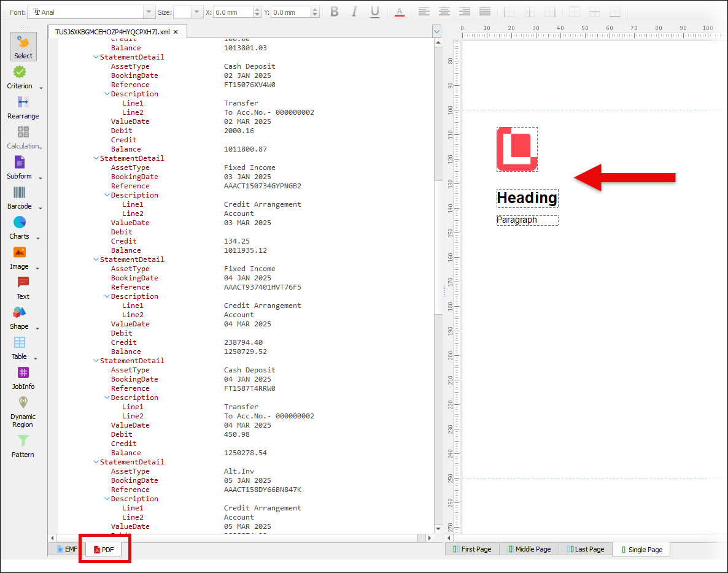Select the Image tool
728x573 pixels.
(x=20, y=258)
